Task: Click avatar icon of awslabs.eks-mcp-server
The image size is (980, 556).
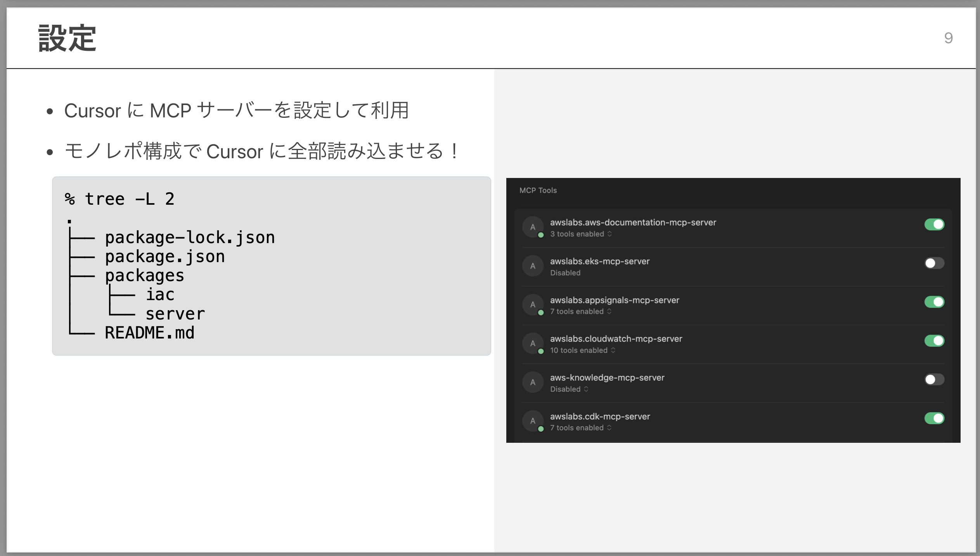Action: [x=533, y=266]
